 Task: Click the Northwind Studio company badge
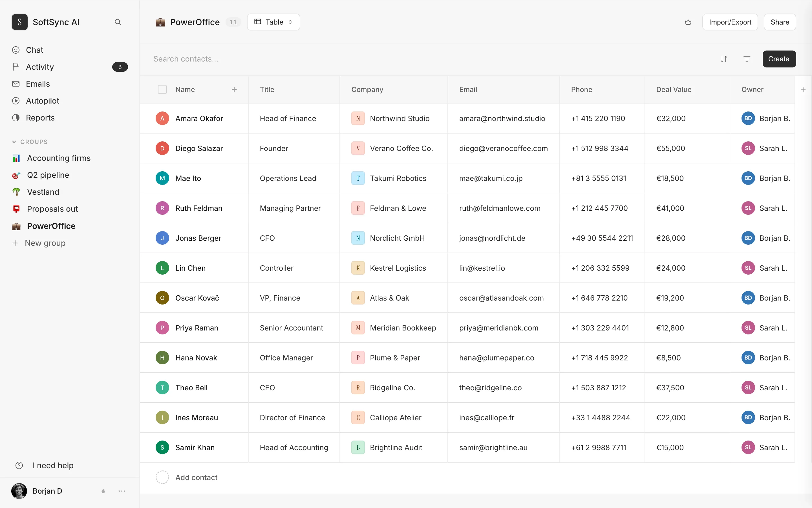pos(358,118)
